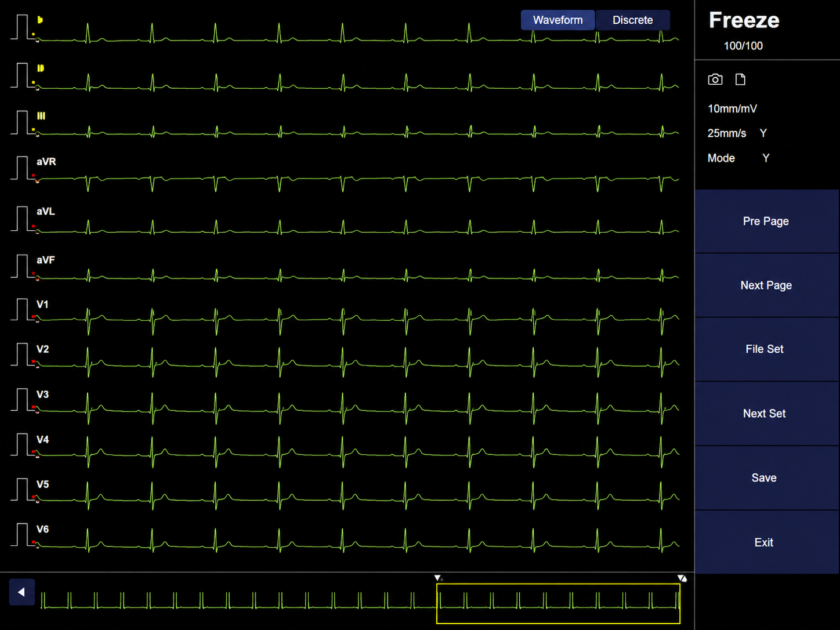Select the V4 lead label

click(x=42, y=439)
